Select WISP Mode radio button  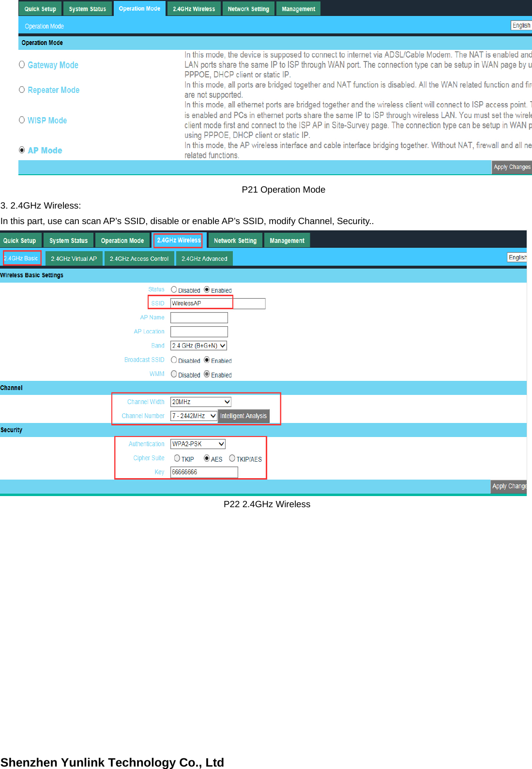[x=22, y=120]
